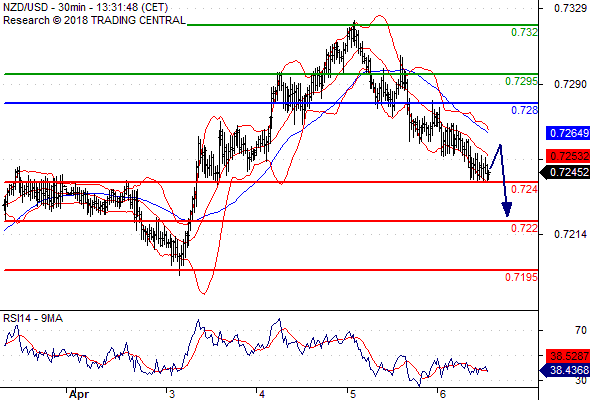Open the Trading Central research copyright text
The height and width of the screenshot is (400, 590).
click(x=94, y=20)
